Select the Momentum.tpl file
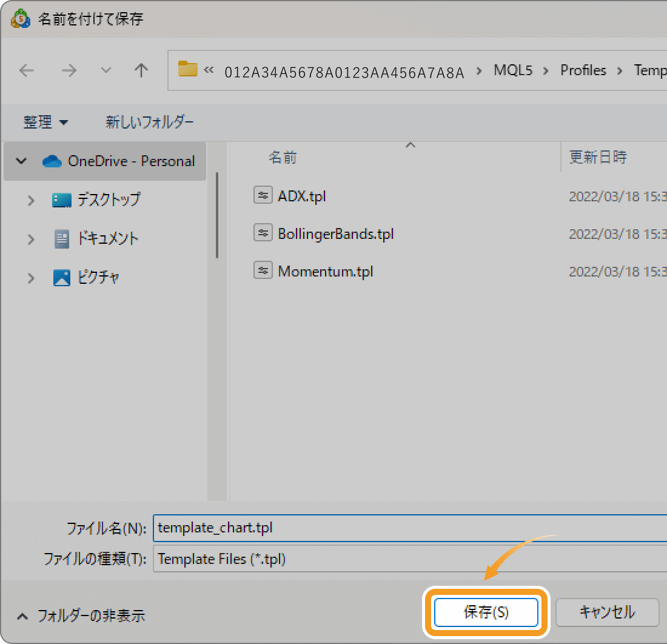This screenshot has width=667, height=644. point(326,272)
